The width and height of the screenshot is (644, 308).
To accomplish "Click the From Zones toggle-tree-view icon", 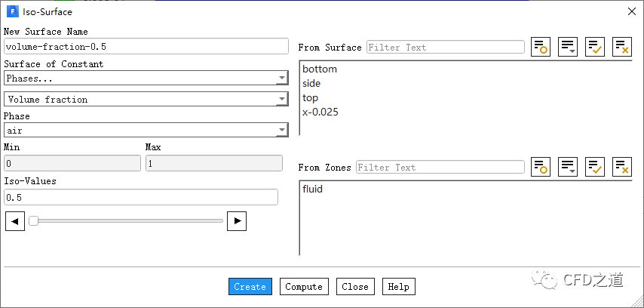I will [541, 167].
